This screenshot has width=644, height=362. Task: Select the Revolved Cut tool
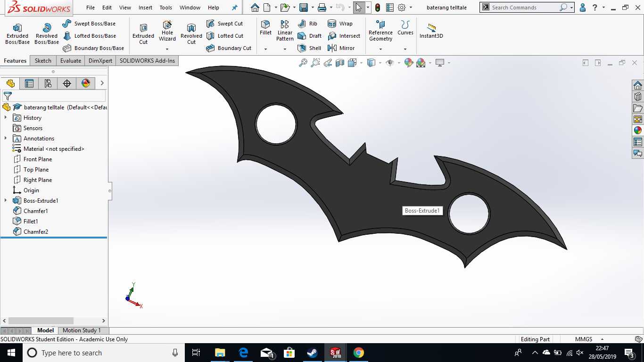[191, 34]
